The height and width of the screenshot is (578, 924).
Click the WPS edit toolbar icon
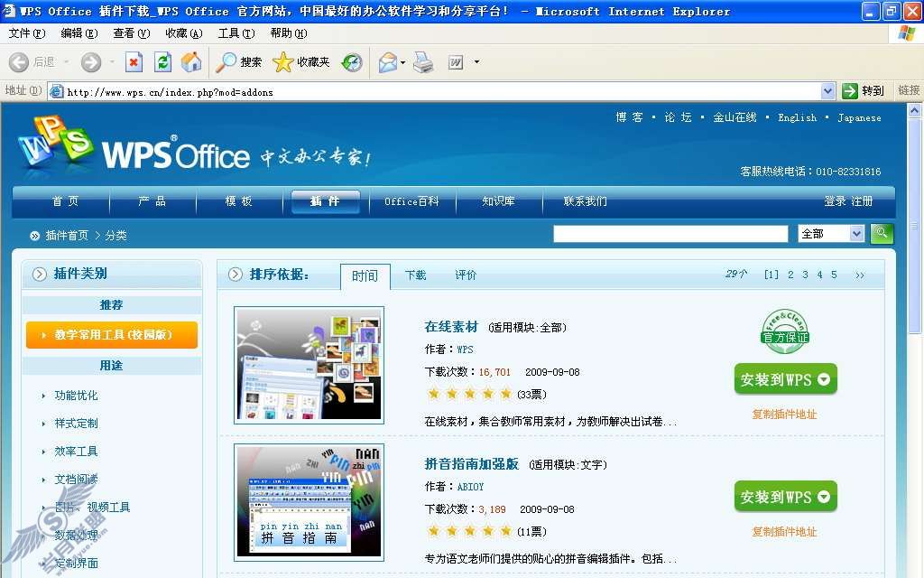456,62
